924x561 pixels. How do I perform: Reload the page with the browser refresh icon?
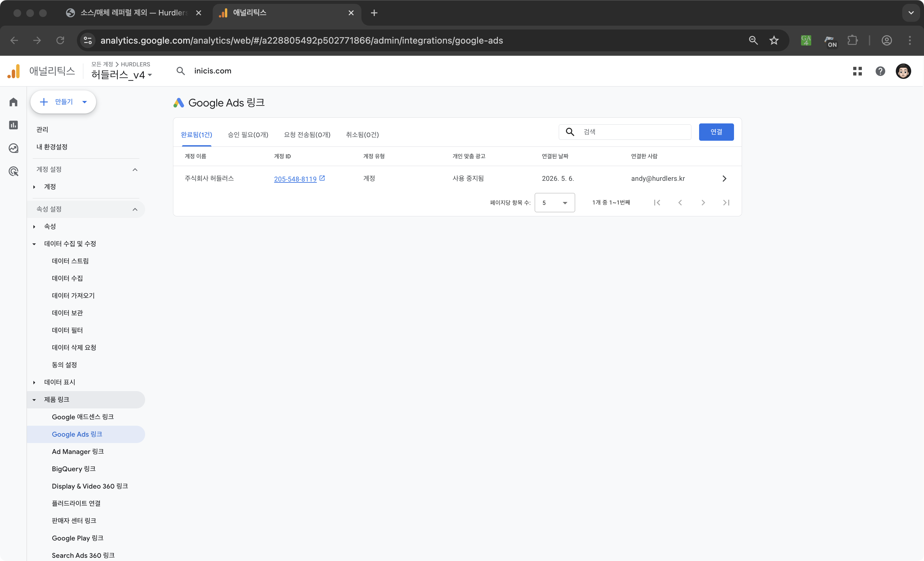coord(60,40)
